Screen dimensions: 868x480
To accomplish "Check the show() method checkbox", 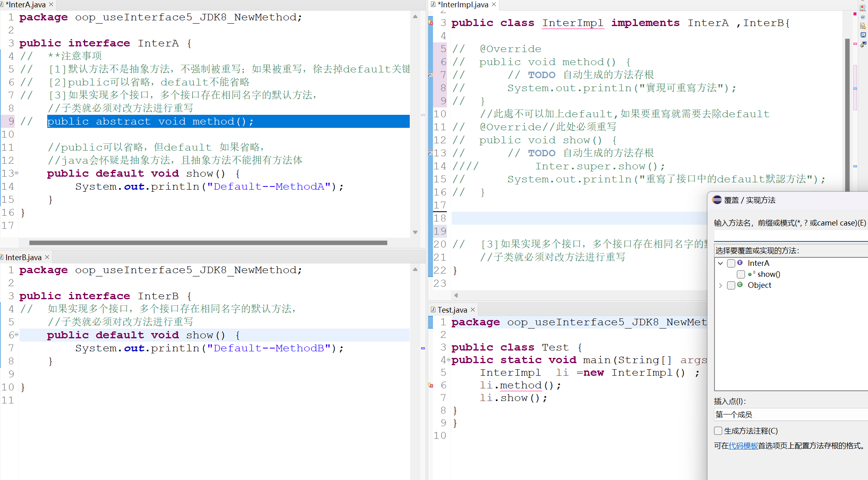I will tap(741, 274).
